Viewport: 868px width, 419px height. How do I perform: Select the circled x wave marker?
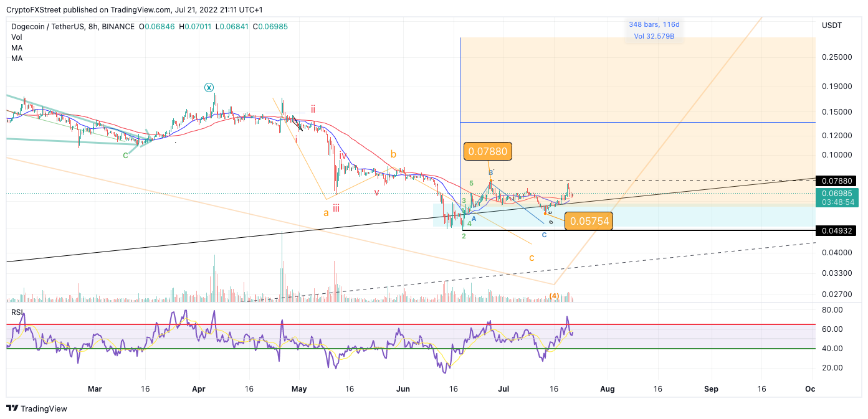coord(209,88)
